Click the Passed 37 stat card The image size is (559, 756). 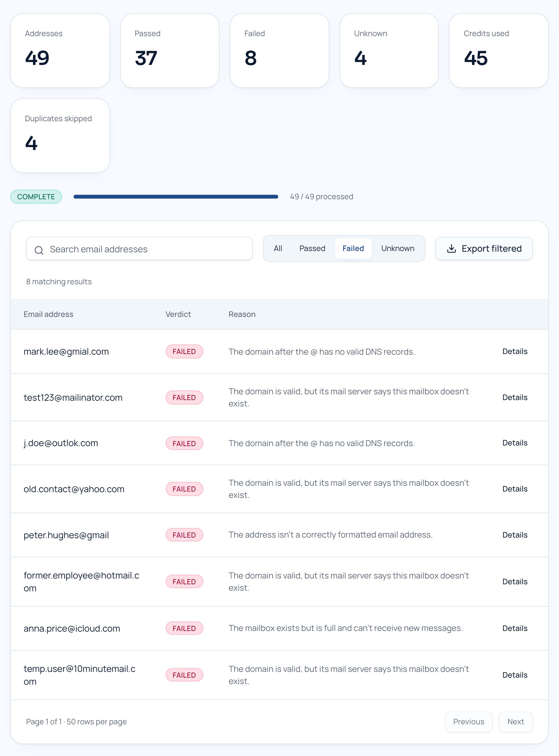tap(170, 51)
